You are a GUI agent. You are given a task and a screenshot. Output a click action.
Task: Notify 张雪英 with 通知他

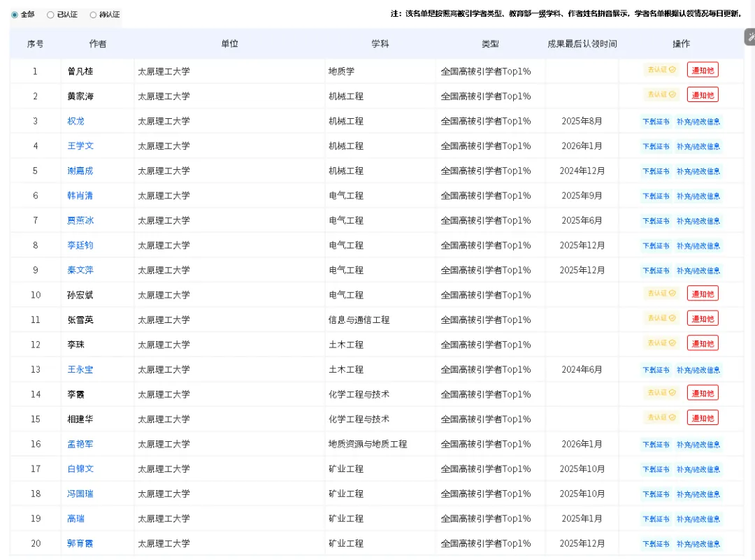point(703,319)
